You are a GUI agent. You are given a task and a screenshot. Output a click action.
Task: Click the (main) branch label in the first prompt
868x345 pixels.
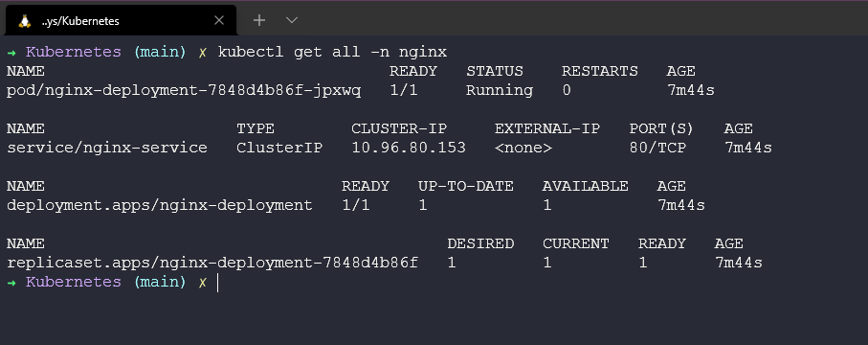[x=160, y=52]
